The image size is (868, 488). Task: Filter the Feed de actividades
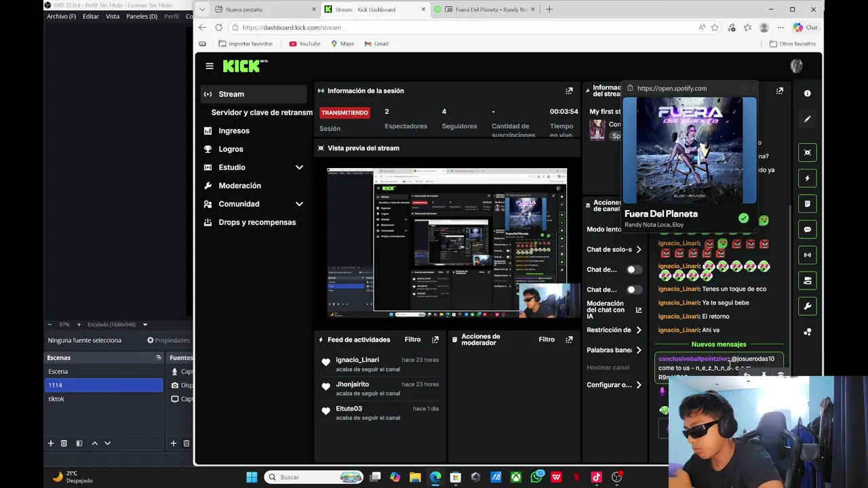point(412,340)
